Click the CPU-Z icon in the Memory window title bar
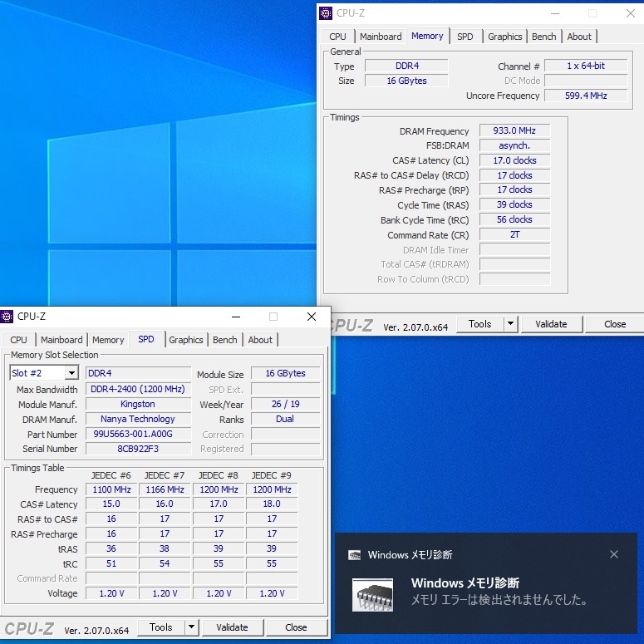 pos(327,13)
